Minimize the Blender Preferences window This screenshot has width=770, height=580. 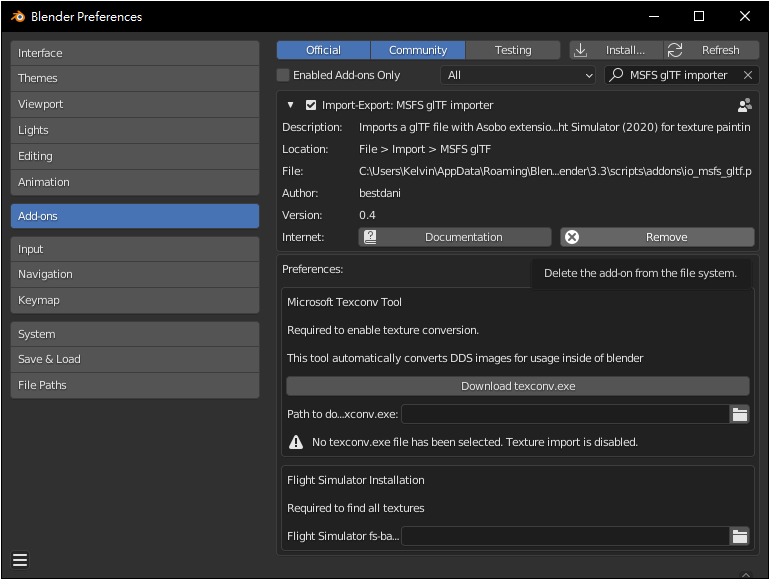[x=654, y=16]
